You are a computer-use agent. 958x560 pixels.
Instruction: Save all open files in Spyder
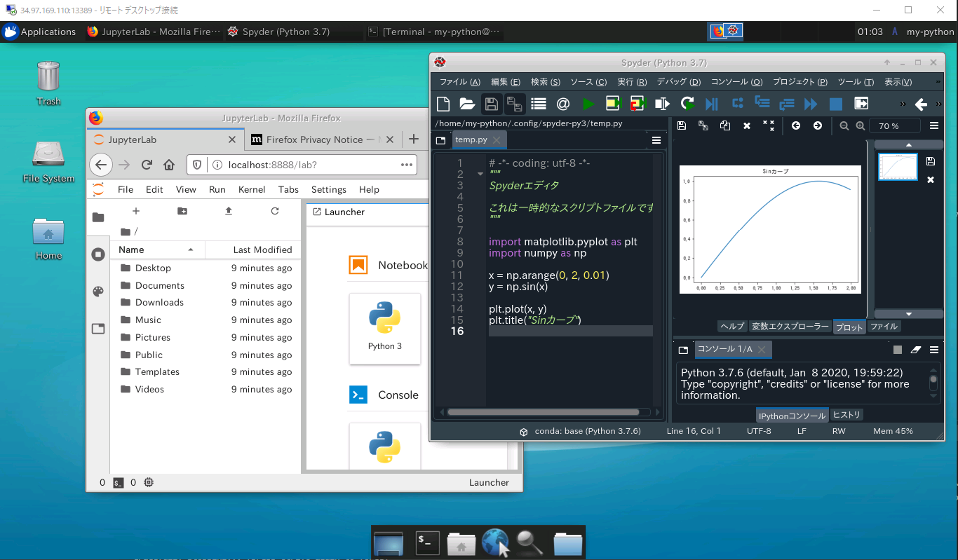click(x=515, y=103)
